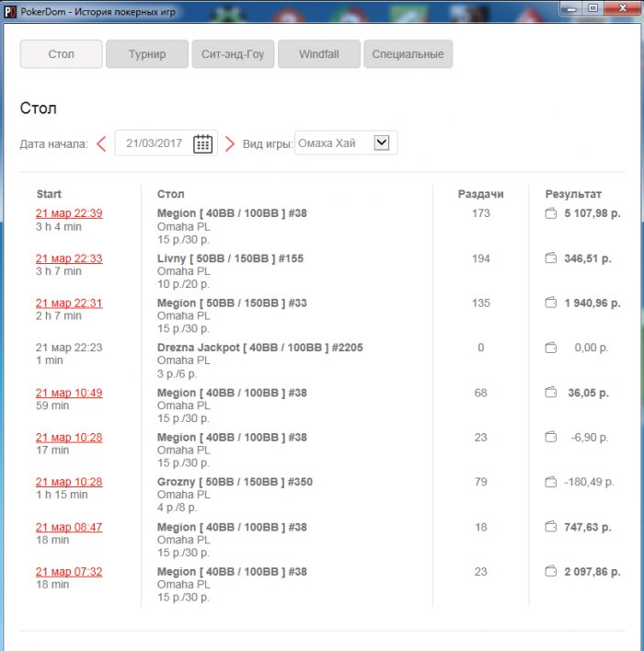The image size is (644, 651).
Task: Switch to the Турнир tab
Action: pos(147,54)
